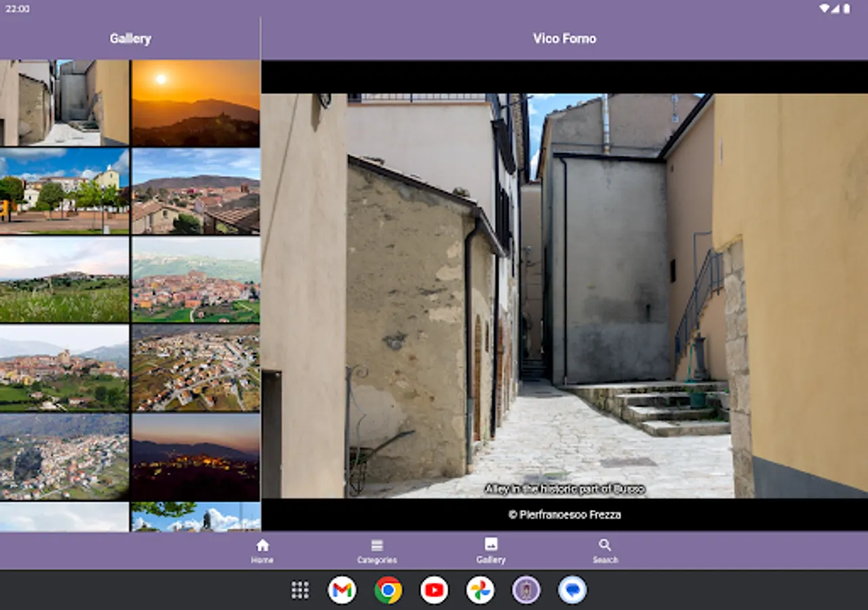Click the Gallery panel header
This screenshot has width=868, height=610.
coord(130,39)
